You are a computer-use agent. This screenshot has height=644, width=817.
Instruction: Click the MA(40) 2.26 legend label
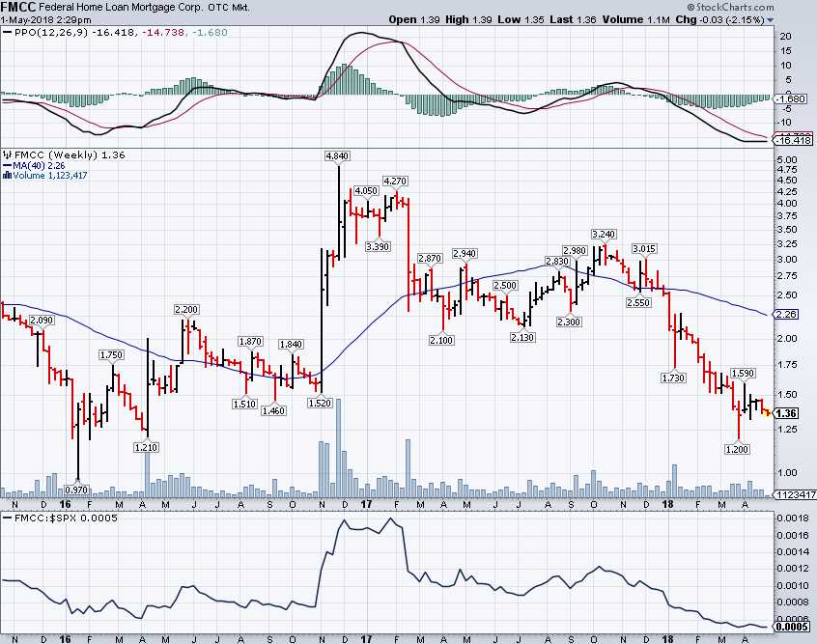point(39,166)
